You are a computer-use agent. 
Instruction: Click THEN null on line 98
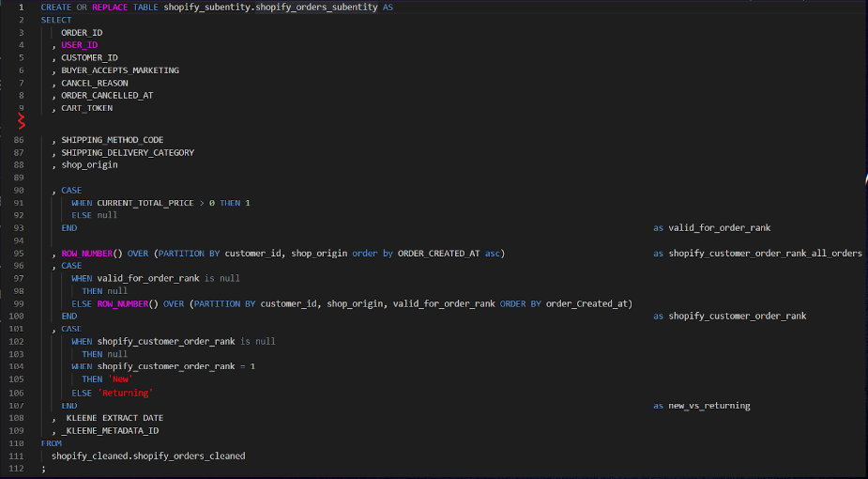pos(104,291)
